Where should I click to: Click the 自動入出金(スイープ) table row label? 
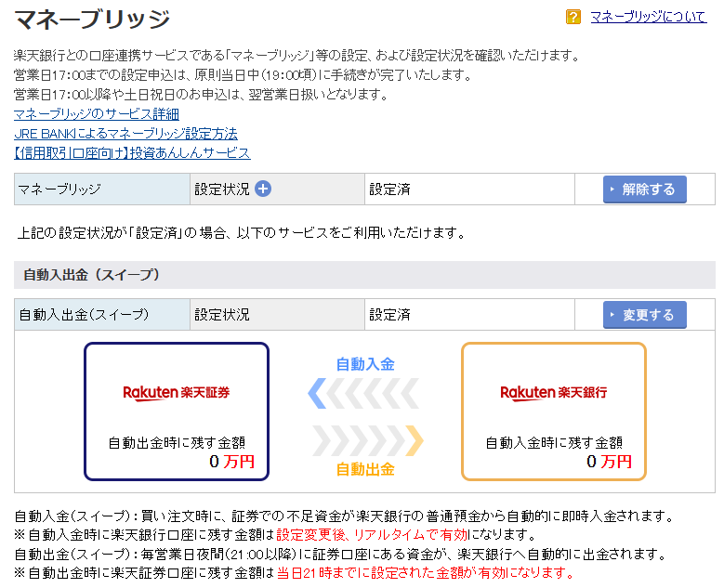[84, 315]
